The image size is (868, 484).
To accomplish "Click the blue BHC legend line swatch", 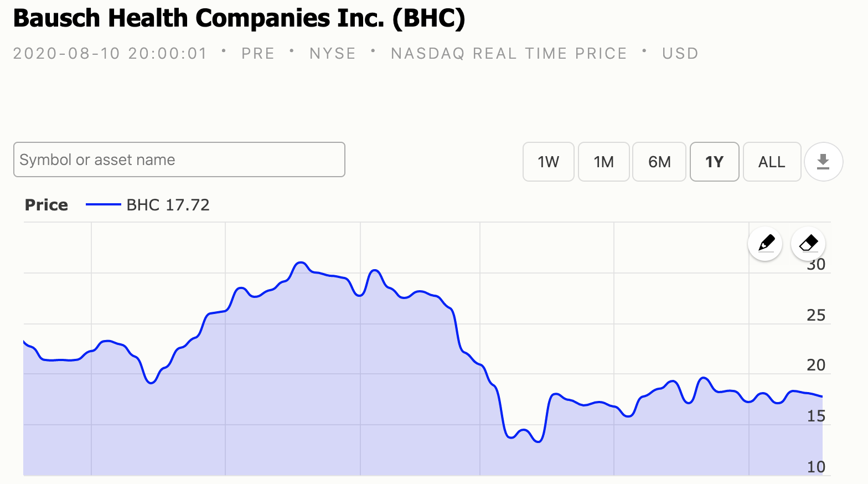I will [103, 205].
